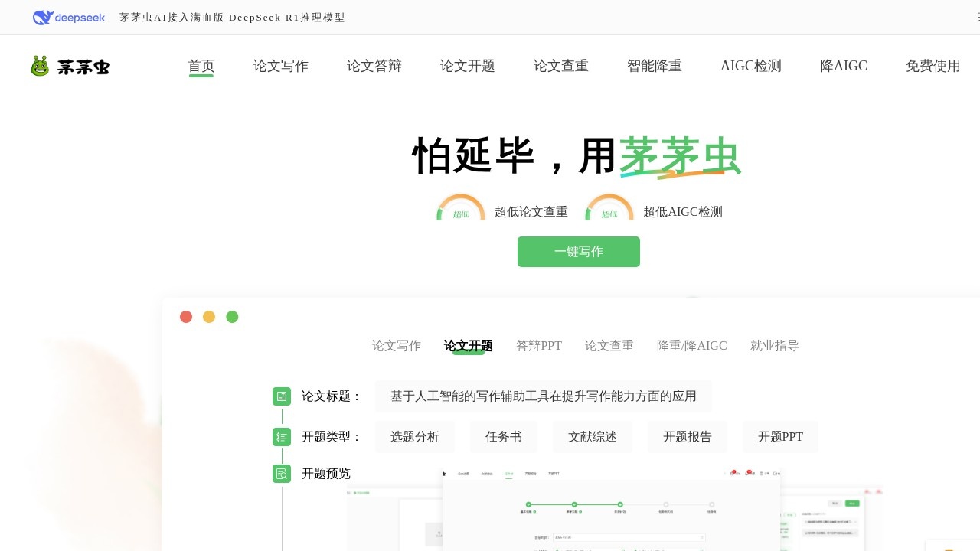Click the 开题预览 step icon
Viewport: 980px width, 551px height.
pos(282,474)
